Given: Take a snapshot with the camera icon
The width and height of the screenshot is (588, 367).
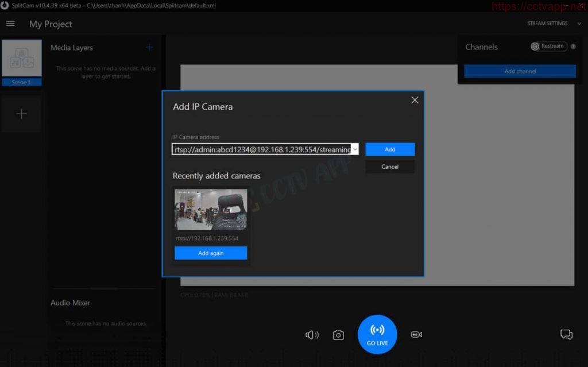Looking at the screenshot, I should 338,335.
